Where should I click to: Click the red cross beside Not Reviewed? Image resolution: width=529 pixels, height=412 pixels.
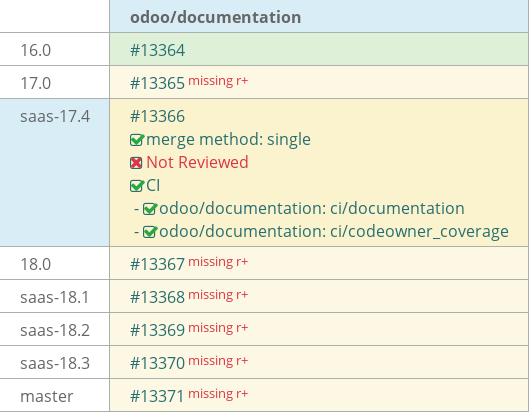136,163
